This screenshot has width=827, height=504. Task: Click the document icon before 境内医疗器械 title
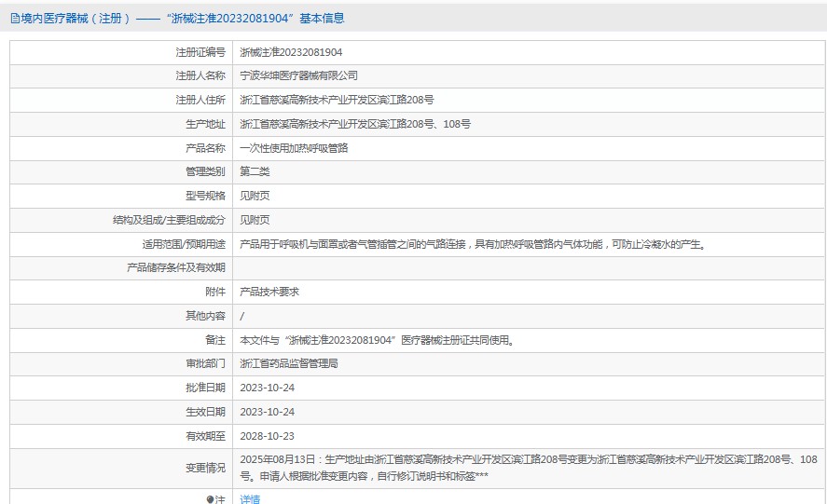click(x=14, y=18)
